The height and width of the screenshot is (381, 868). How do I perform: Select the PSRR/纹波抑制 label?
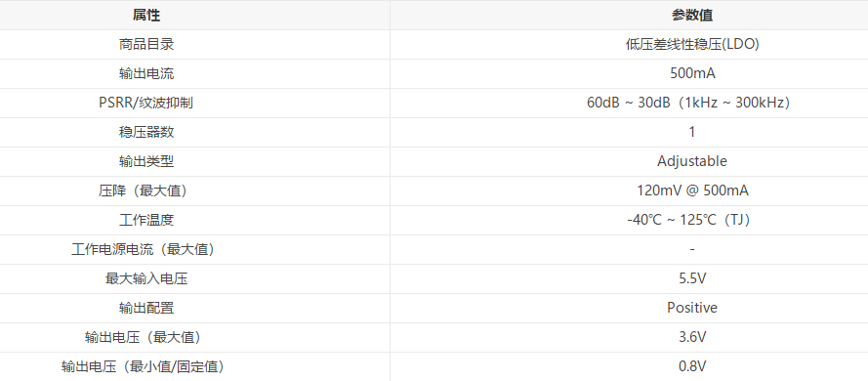pyautogui.click(x=146, y=103)
